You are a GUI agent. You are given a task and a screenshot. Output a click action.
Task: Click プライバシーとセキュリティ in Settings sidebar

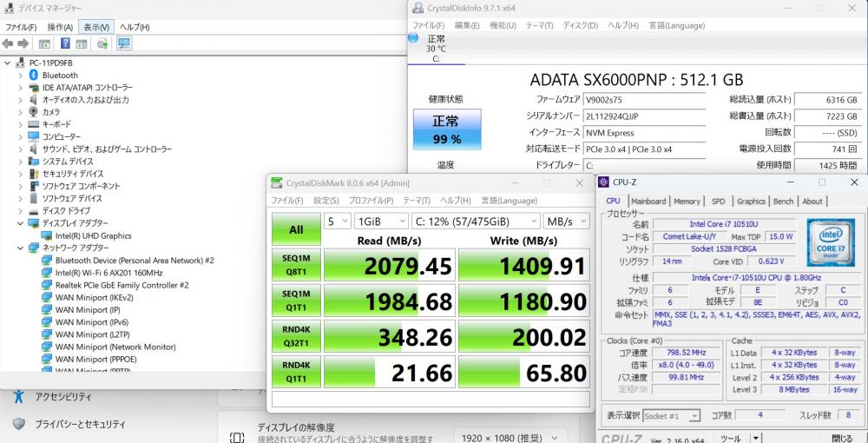point(80,424)
